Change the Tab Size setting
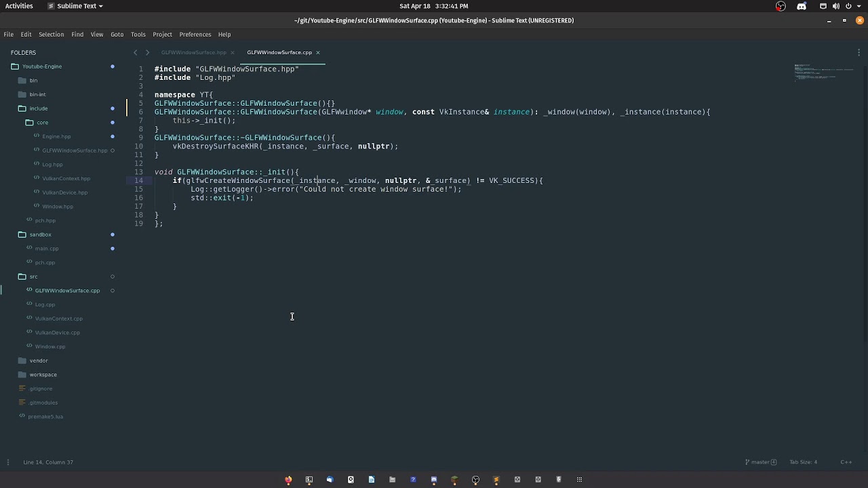 coord(803,462)
